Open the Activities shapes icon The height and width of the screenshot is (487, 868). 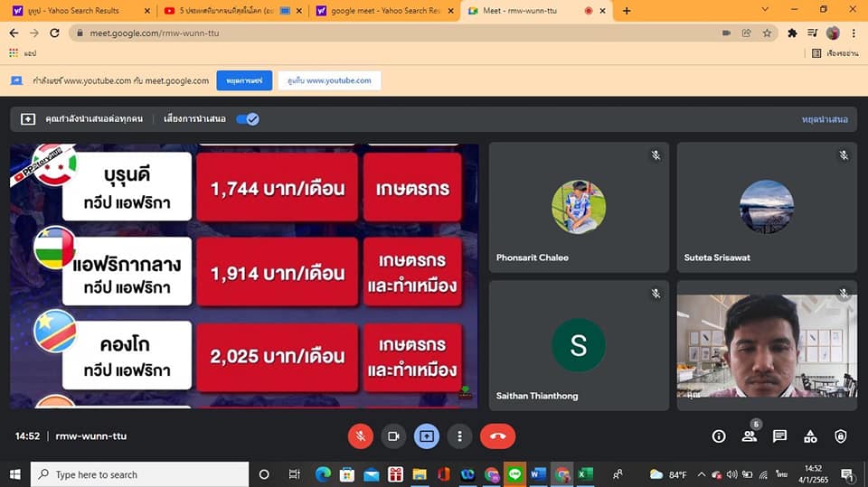810,436
